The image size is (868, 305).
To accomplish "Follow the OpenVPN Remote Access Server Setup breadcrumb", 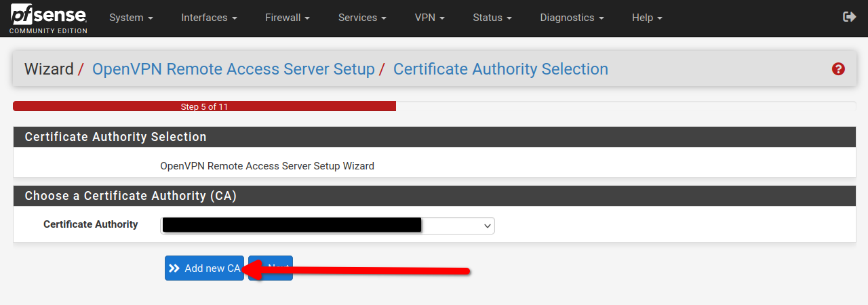I will point(233,69).
